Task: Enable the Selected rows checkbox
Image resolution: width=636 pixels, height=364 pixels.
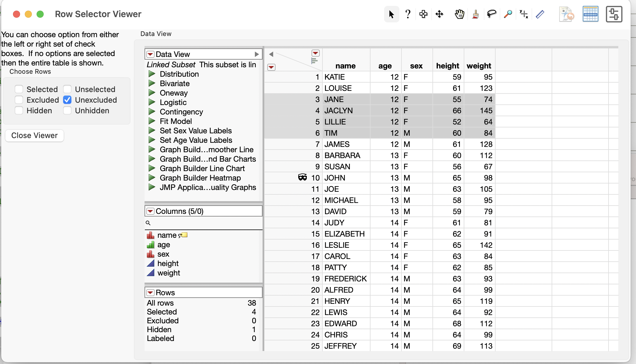Action: [x=19, y=89]
